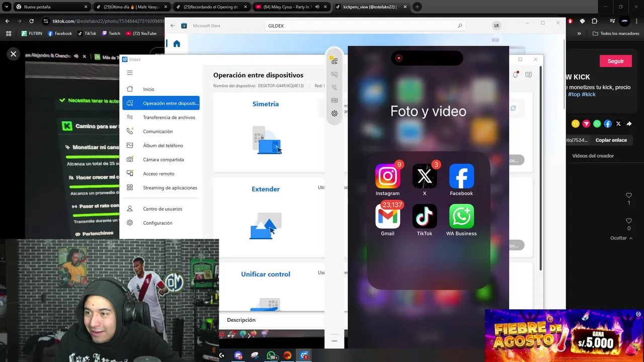The height and width of the screenshot is (362, 644).
Task: Show more bookmarks chevron
Action: 579,34
